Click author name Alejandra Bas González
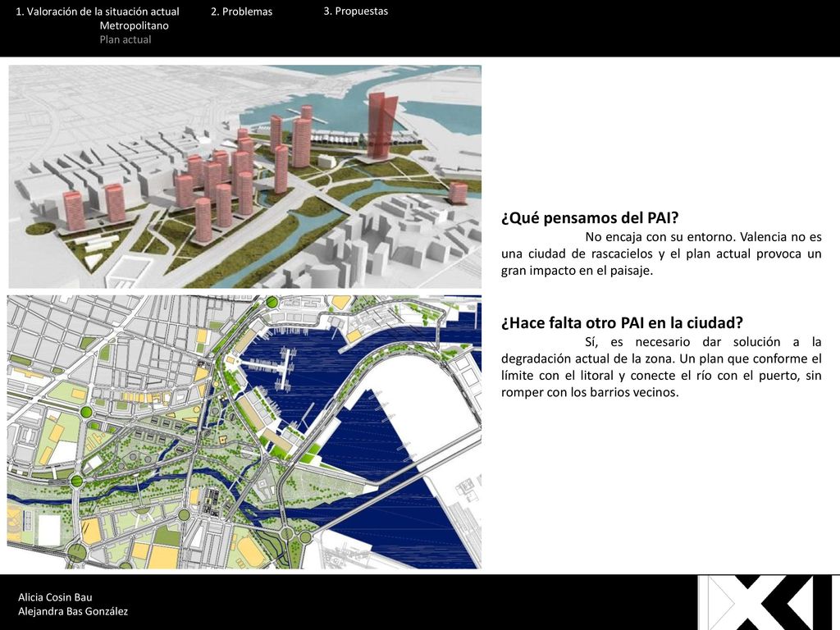The height and width of the screenshot is (630, 840). click(x=73, y=611)
